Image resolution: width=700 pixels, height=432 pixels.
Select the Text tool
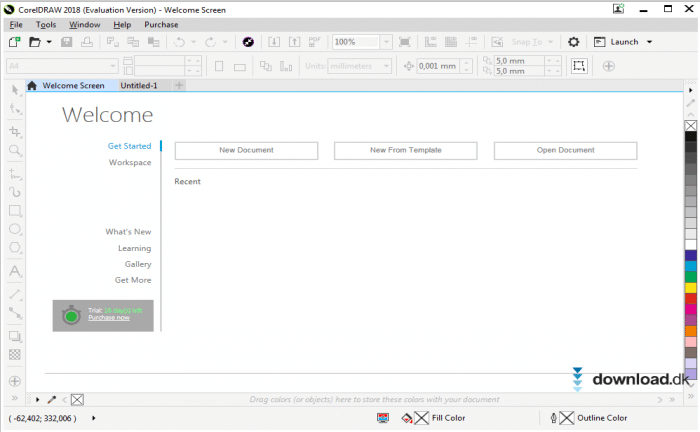click(15, 271)
